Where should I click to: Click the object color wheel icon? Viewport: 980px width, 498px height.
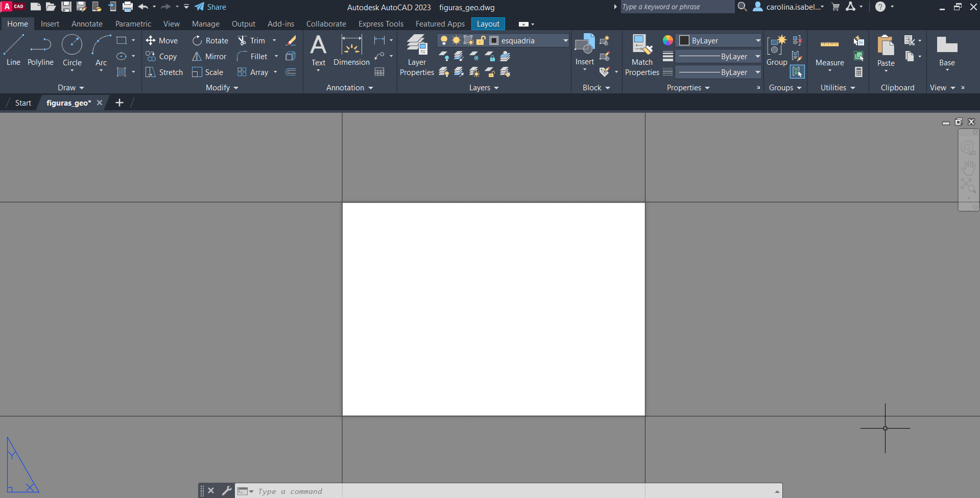point(667,40)
